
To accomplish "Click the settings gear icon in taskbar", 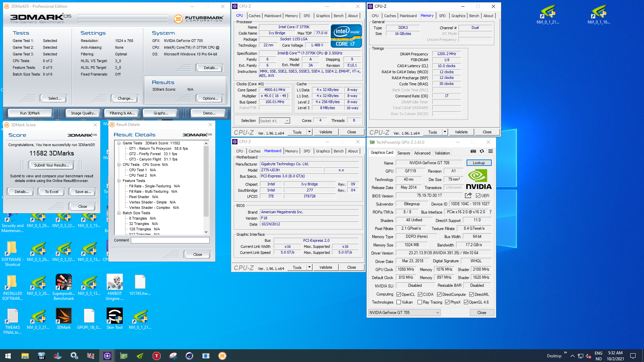I will 74,356.
